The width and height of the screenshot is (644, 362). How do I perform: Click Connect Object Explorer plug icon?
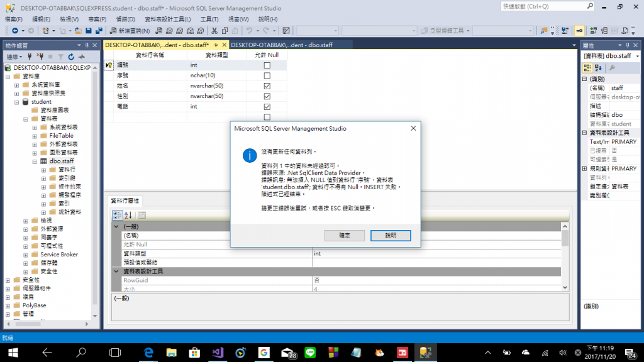point(30,57)
